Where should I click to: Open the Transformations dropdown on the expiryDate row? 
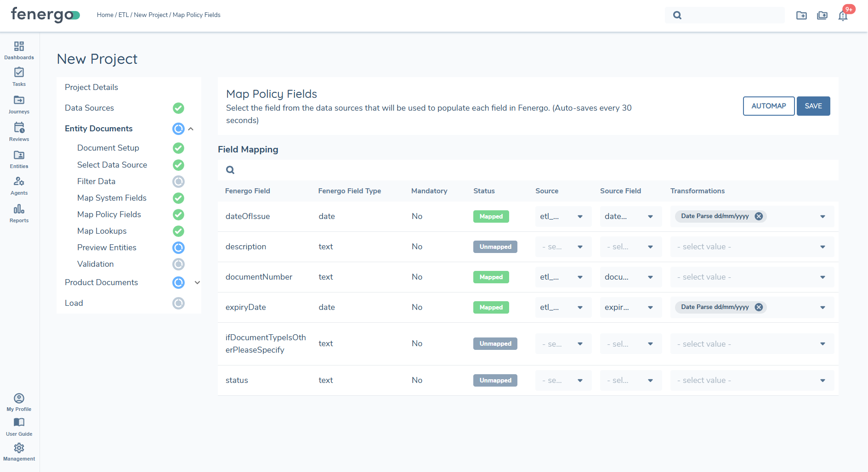point(822,307)
